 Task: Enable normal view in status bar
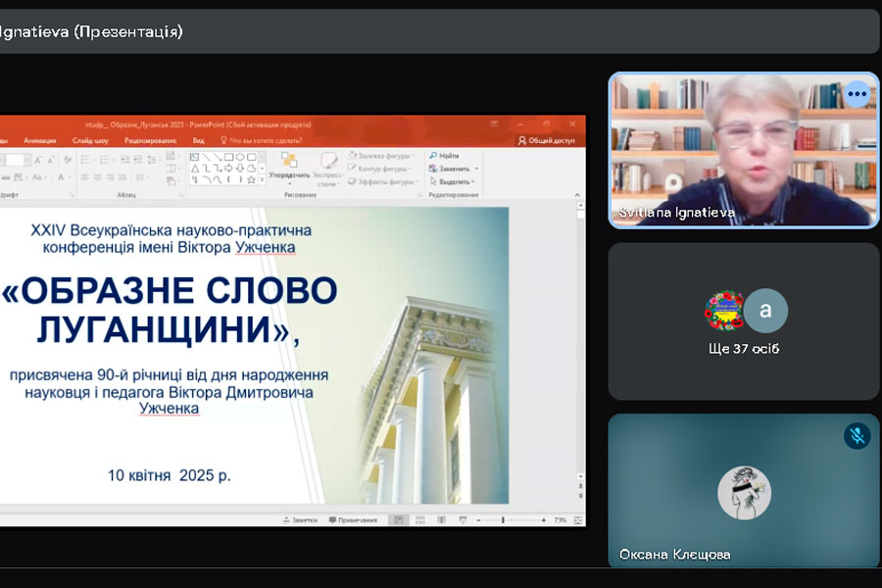398,520
